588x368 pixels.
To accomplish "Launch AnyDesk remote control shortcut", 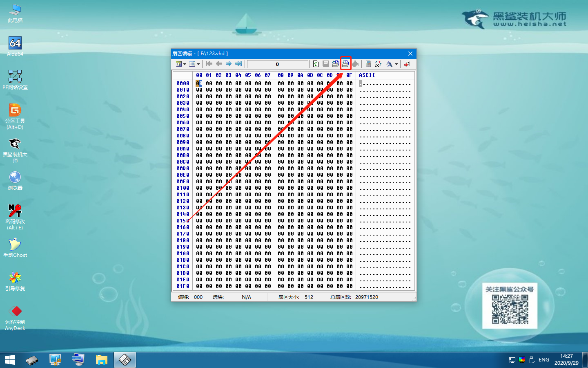I will click(x=15, y=318).
